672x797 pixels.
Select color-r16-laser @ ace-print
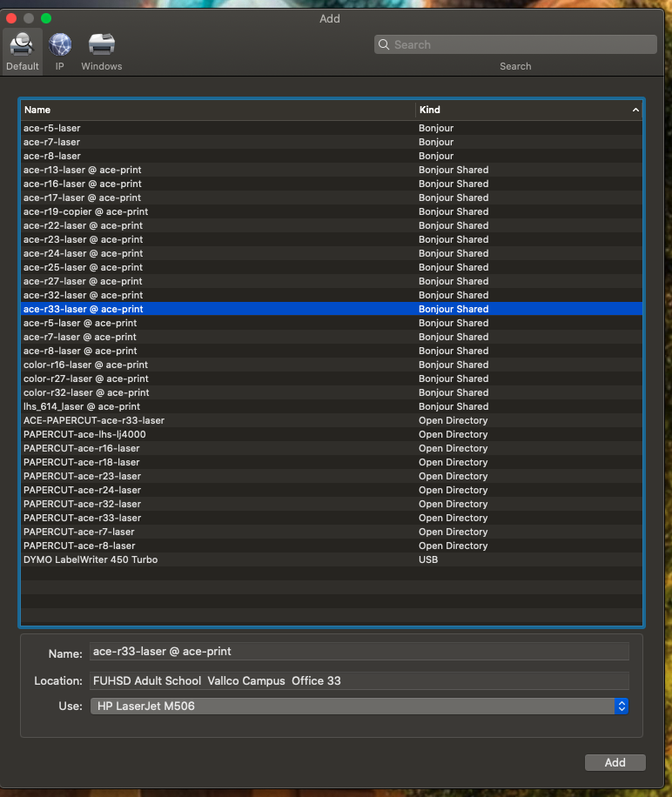(x=85, y=365)
